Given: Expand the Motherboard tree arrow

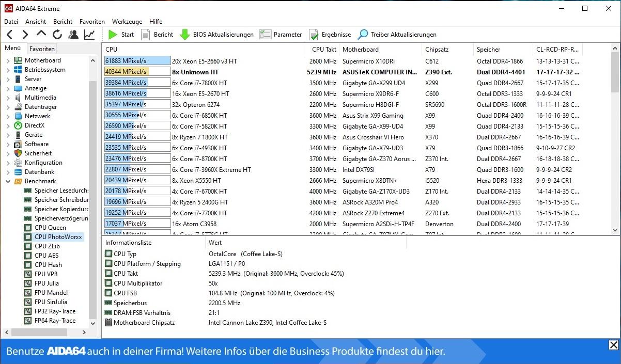Looking at the screenshot, I should [x=8, y=60].
